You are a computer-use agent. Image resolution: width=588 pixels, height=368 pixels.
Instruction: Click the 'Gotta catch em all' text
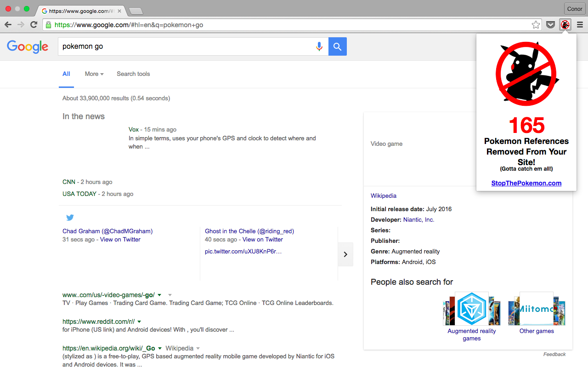click(526, 169)
